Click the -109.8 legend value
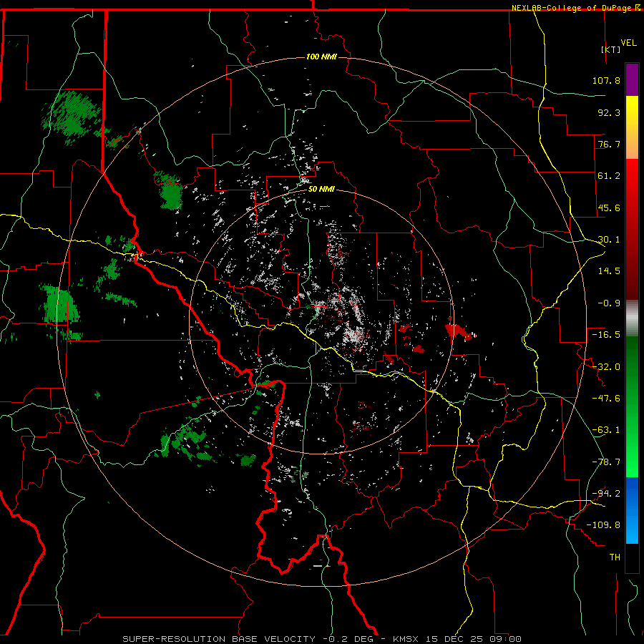The width and height of the screenshot is (644, 644). [x=603, y=525]
